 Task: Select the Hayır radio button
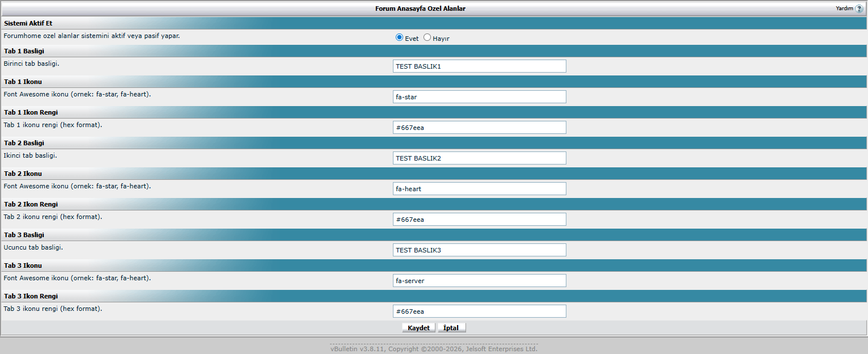(x=427, y=37)
